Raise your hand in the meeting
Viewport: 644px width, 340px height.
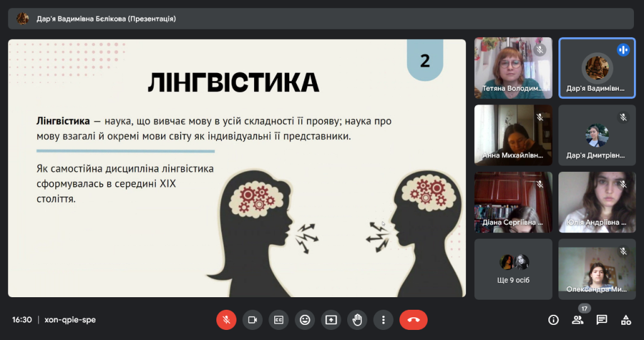[357, 320]
